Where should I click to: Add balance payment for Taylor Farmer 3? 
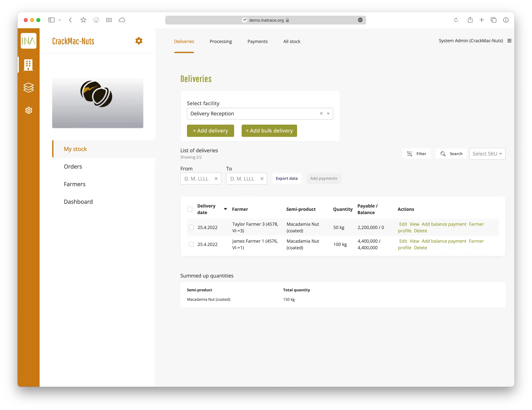[x=444, y=224]
